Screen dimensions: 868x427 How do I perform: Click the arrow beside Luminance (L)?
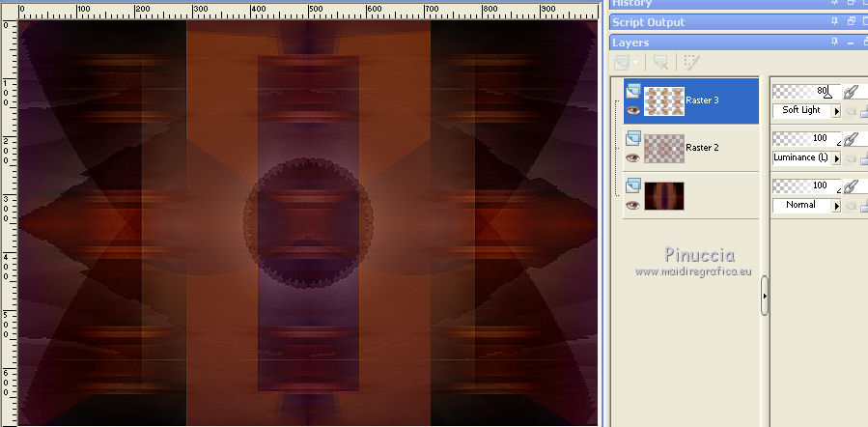coord(836,158)
